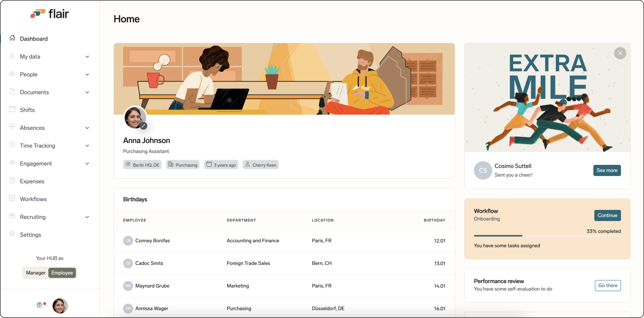The width and height of the screenshot is (644, 318).
Task: Click the edit pencil on Anna's avatar
Action: point(144,126)
